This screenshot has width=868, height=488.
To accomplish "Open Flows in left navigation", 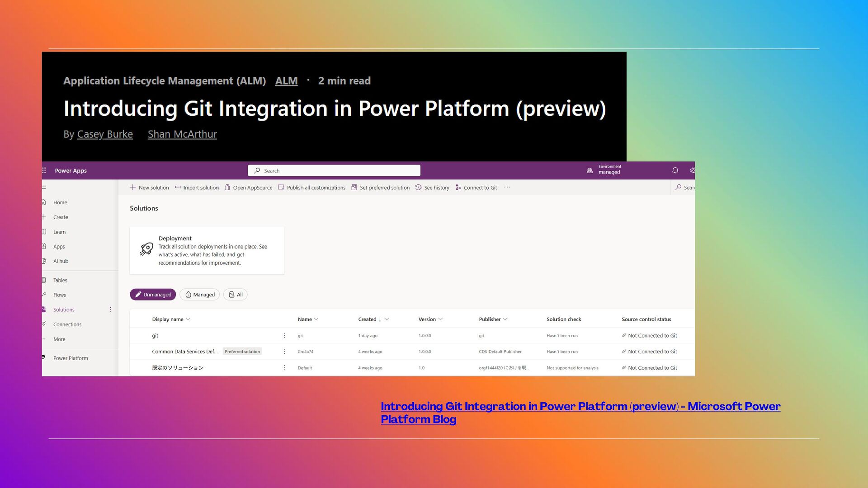I will 59,295.
